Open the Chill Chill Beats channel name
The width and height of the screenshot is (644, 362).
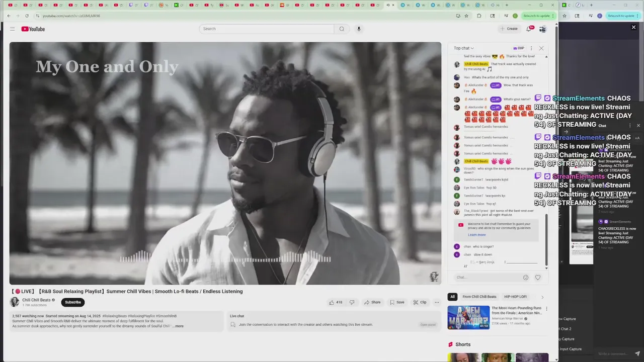click(x=36, y=300)
